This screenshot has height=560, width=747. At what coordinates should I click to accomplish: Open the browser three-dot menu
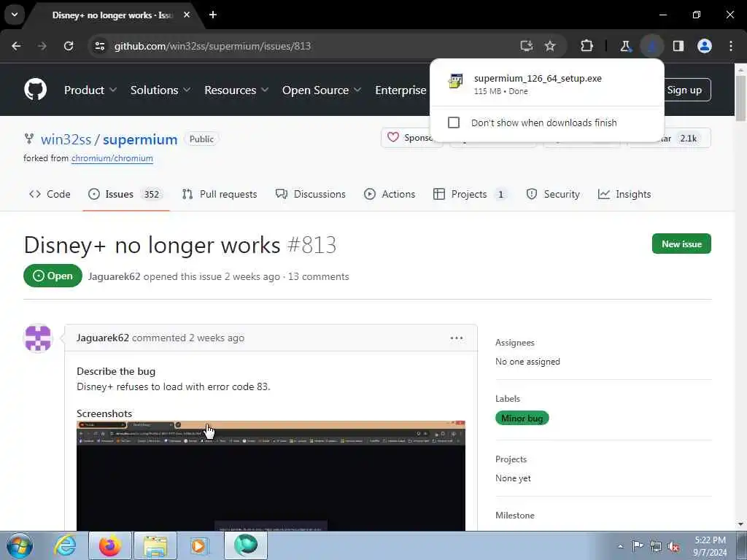coord(731,46)
